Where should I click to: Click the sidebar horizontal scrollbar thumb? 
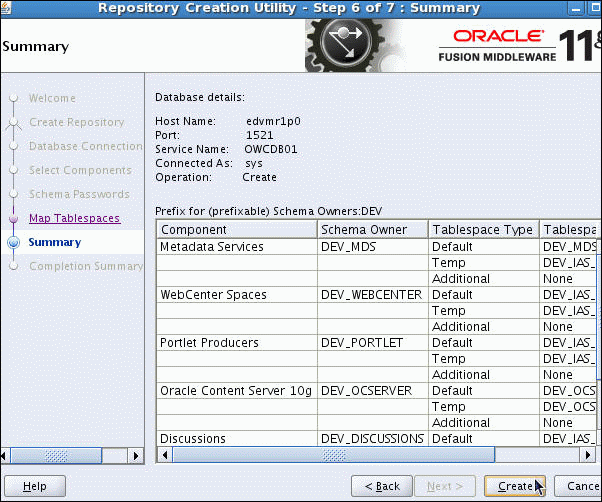56,456
